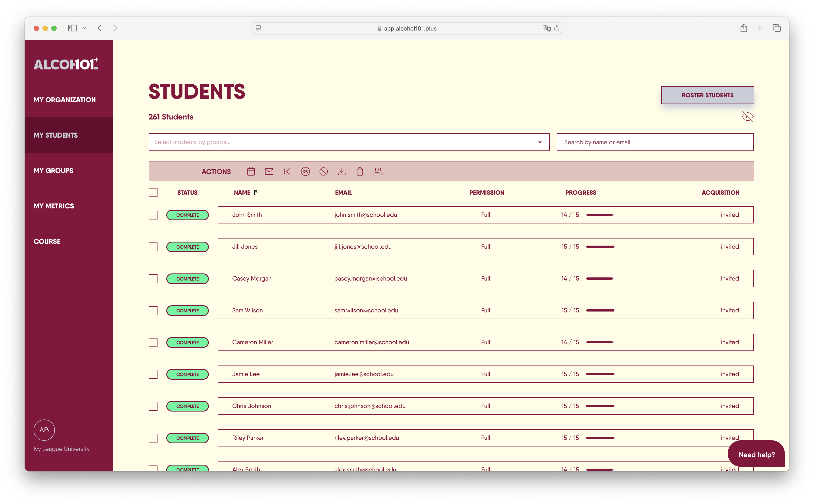Click the download action icon
814x504 pixels.
click(x=342, y=171)
